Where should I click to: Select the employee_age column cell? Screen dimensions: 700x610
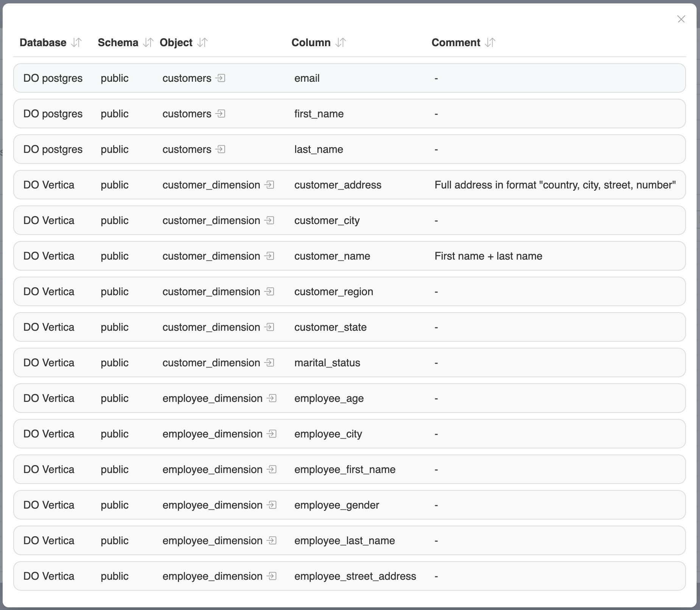tap(329, 398)
